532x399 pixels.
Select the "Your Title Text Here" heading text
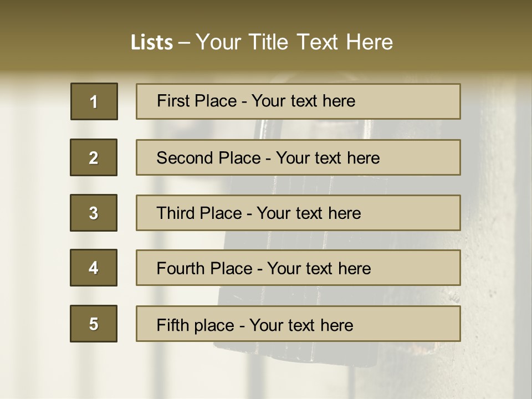294,43
